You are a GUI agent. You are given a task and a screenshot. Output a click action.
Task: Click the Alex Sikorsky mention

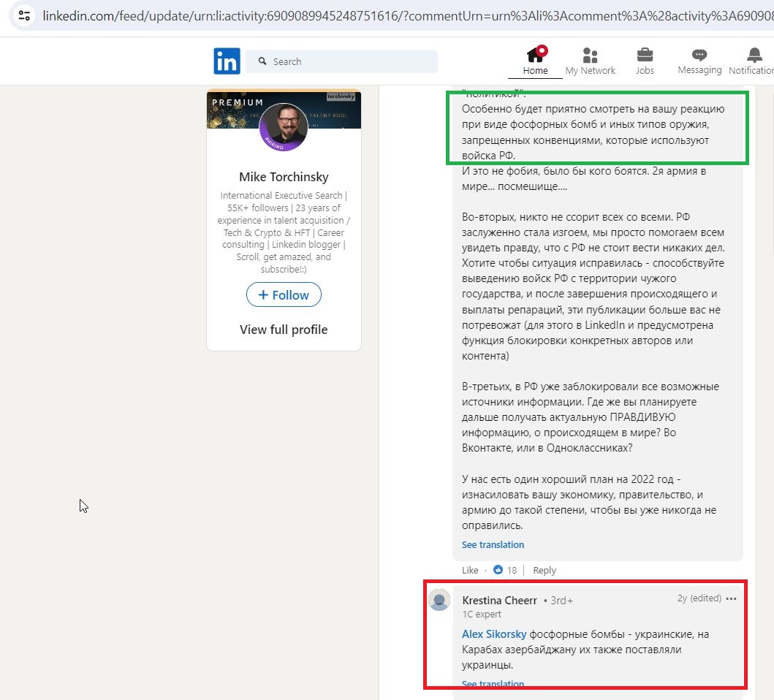[494, 634]
